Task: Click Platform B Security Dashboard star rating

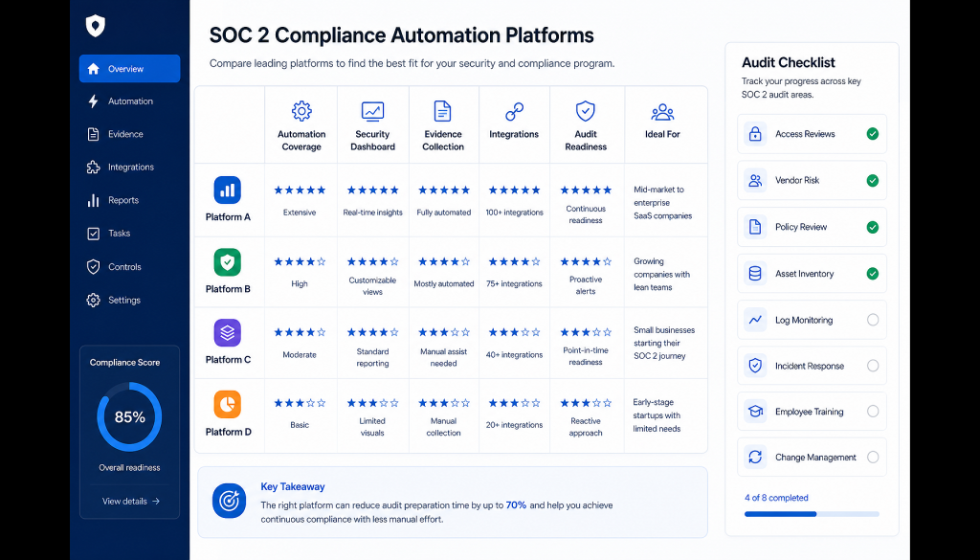Action: click(372, 262)
